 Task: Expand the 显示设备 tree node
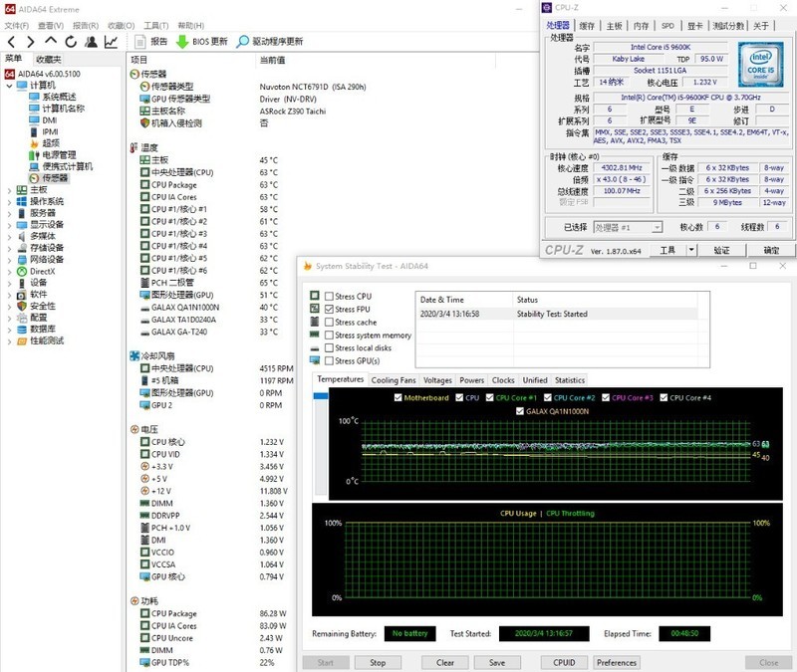10,225
